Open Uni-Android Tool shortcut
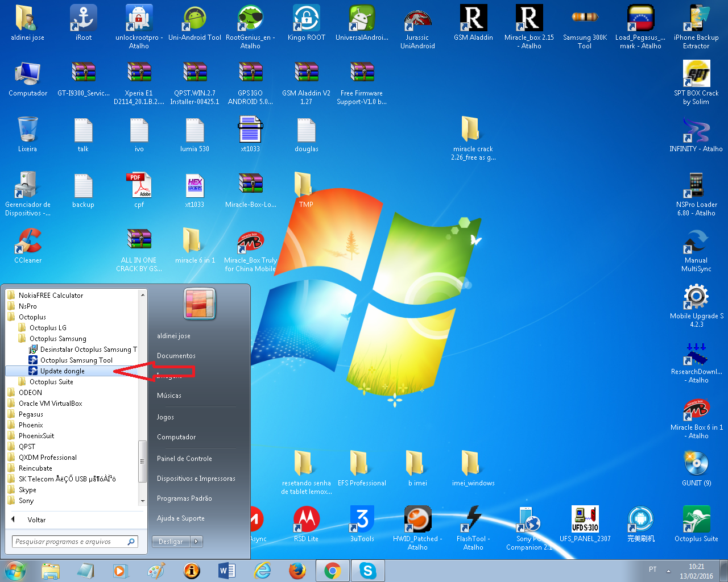728x582 pixels. point(195,23)
